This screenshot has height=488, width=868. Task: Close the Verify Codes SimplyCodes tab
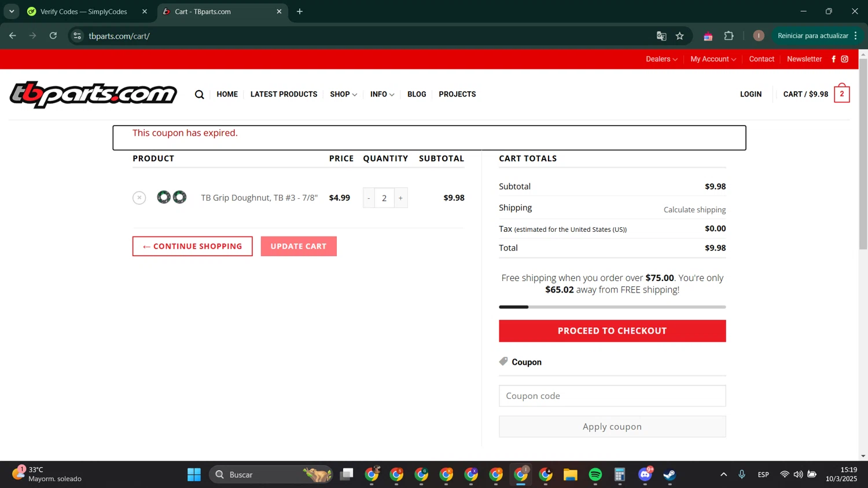click(145, 12)
